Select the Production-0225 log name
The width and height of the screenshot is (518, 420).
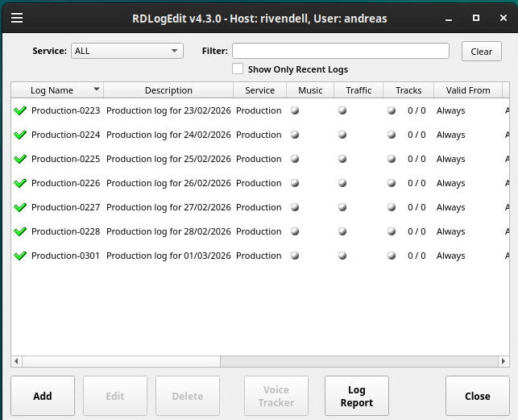(x=66, y=159)
